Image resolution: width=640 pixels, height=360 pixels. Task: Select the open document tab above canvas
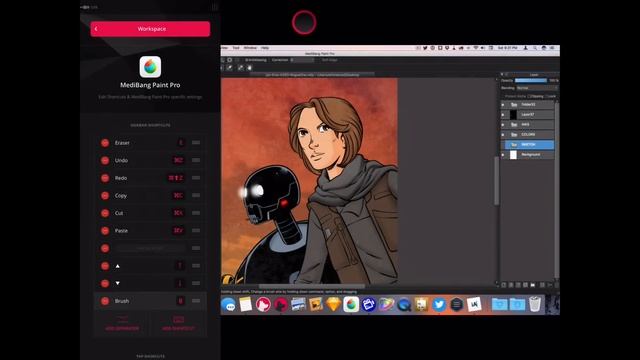click(312, 75)
